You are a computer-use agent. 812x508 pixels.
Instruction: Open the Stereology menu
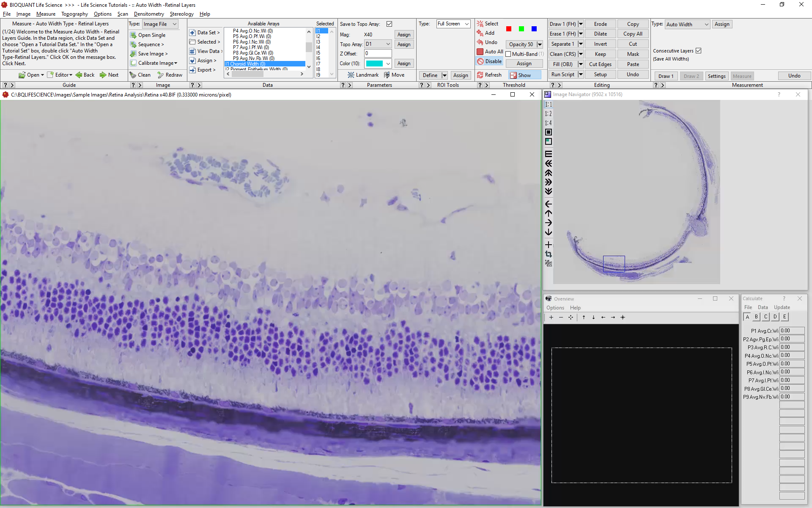click(x=181, y=14)
